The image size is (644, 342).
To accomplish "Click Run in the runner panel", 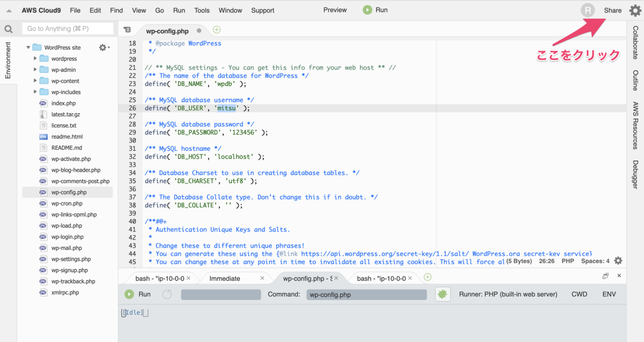I will pos(138,294).
